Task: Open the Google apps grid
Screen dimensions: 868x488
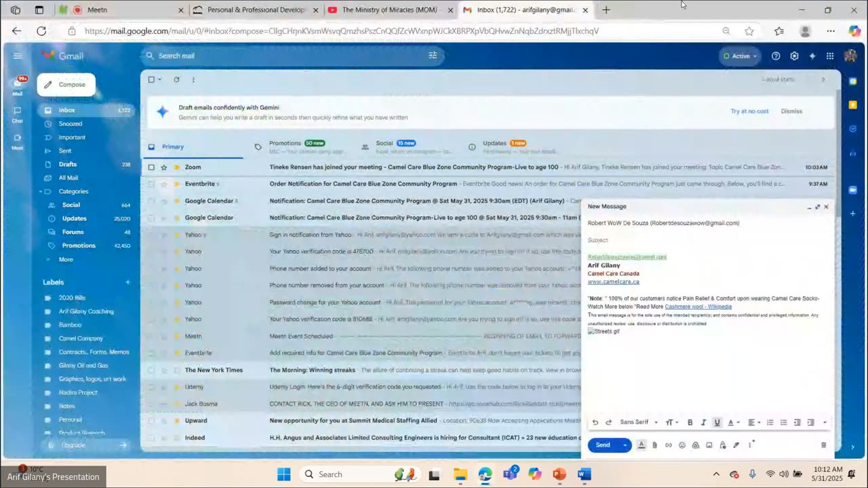Action: (x=830, y=56)
